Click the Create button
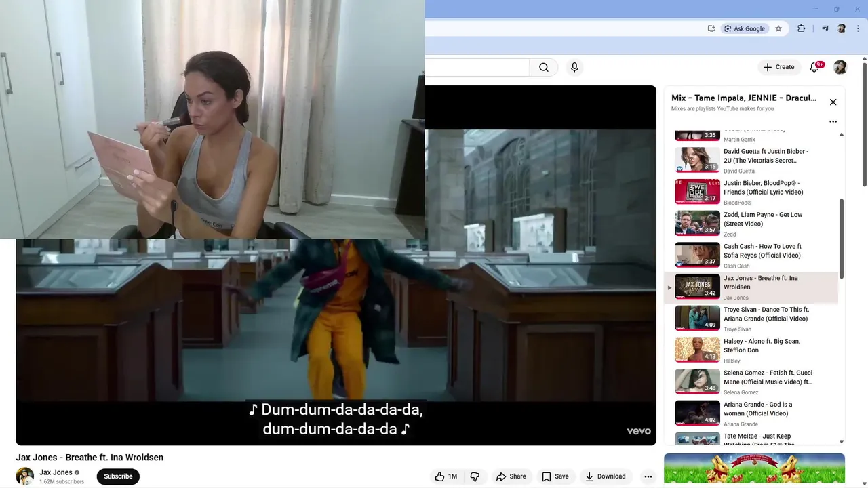The width and height of the screenshot is (868, 488). click(778, 67)
